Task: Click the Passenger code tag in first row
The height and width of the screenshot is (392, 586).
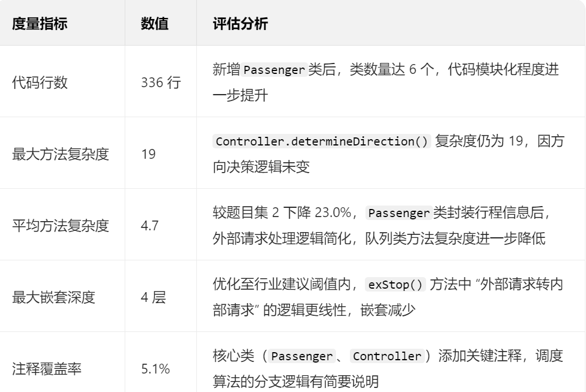Action: [x=274, y=70]
